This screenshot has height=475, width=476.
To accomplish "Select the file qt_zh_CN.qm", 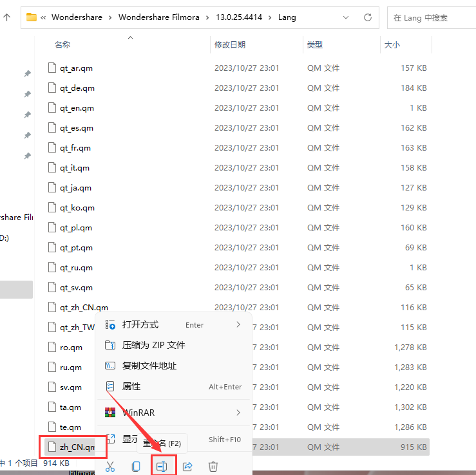I will tap(84, 308).
